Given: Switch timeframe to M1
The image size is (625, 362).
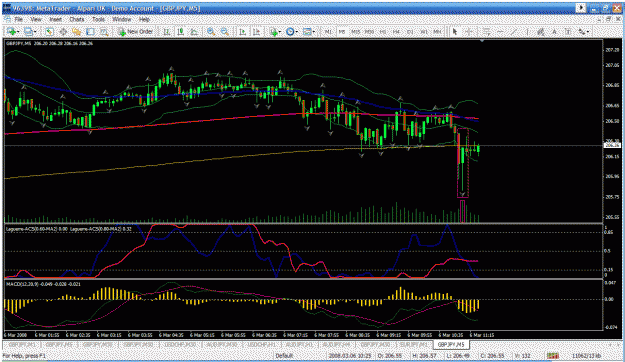Looking at the screenshot, I should (328, 31).
